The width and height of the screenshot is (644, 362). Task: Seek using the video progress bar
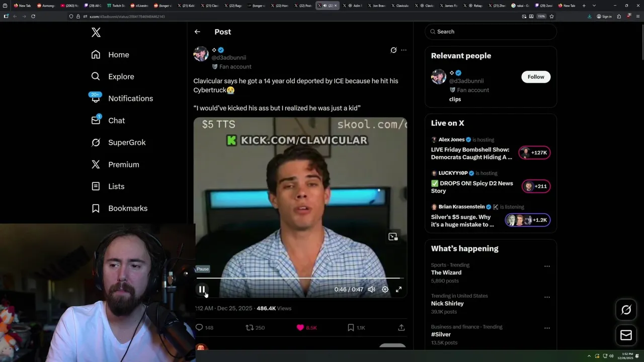click(x=300, y=278)
